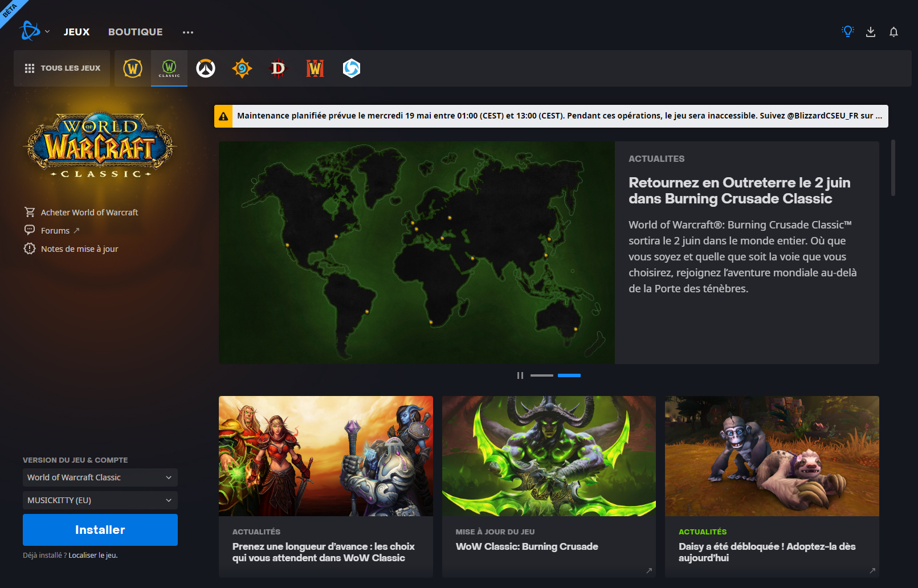This screenshot has height=588, width=918.
Task: Select the Overwatch game icon
Action: (206, 68)
